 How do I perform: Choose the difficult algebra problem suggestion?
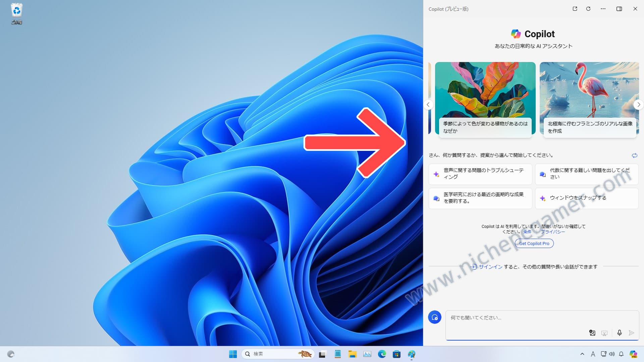(x=587, y=174)
